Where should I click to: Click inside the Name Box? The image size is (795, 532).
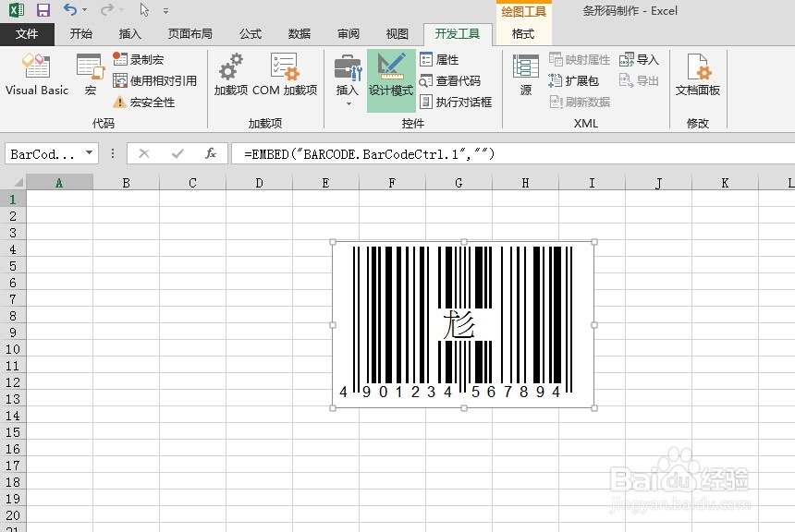43,153
